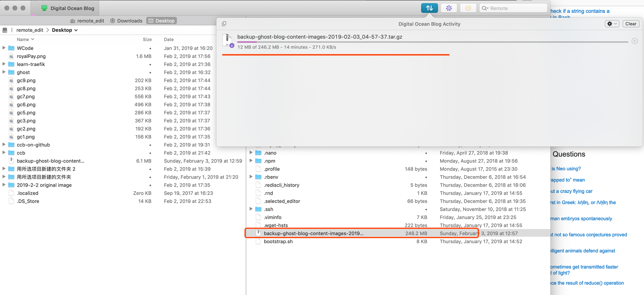Select the royalPay.png file icon
This screenshot has height=295, width=644.
coord(11,56)
